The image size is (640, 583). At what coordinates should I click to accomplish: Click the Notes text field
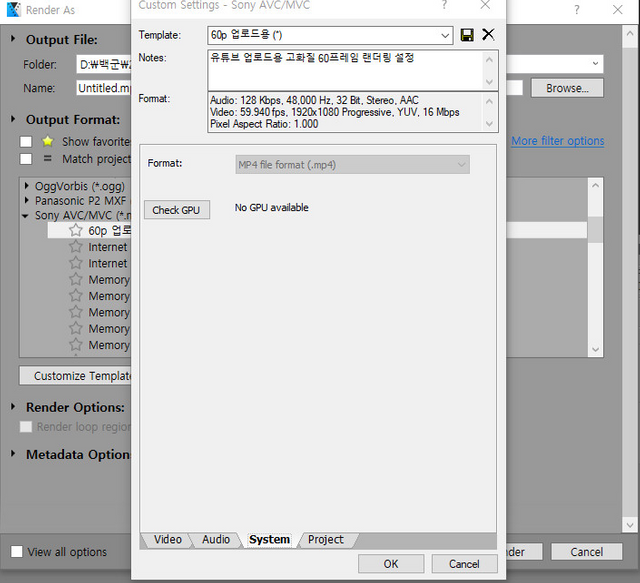pos(346,70)
